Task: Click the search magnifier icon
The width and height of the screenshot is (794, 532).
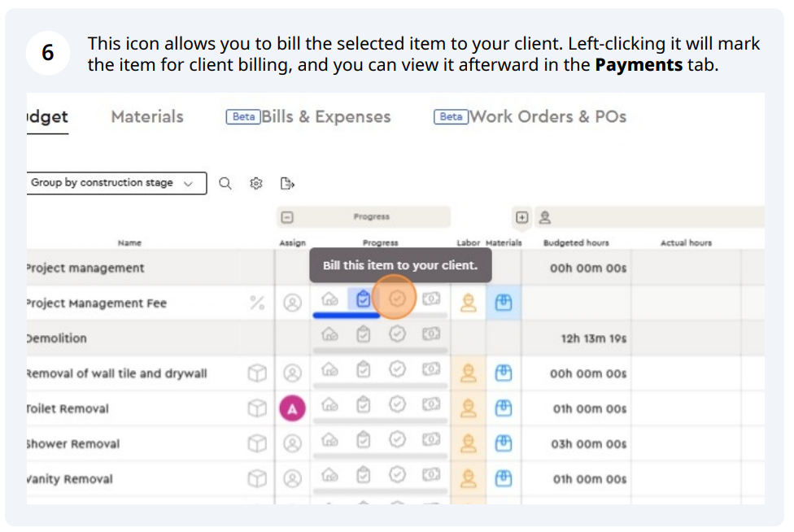Action: point(225,184)
